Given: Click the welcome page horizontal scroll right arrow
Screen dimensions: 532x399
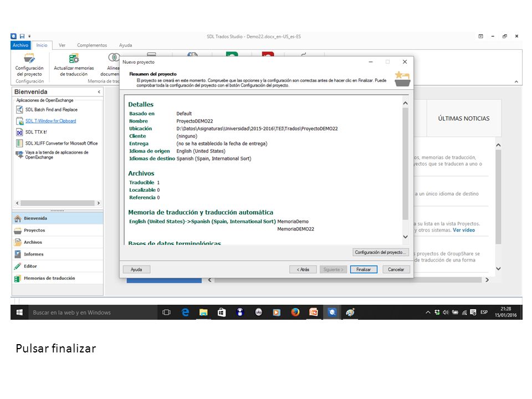Looking at the screenshot, I should pos(487,280).
